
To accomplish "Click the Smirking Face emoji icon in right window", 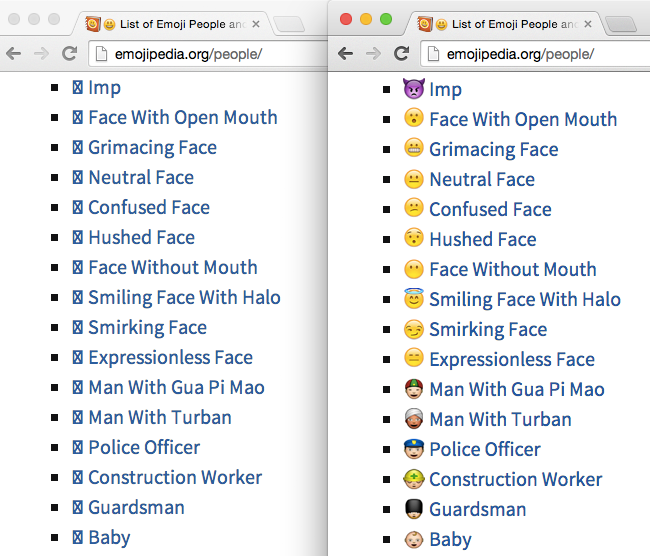I will pyautogui.click(x=414, y=329).
